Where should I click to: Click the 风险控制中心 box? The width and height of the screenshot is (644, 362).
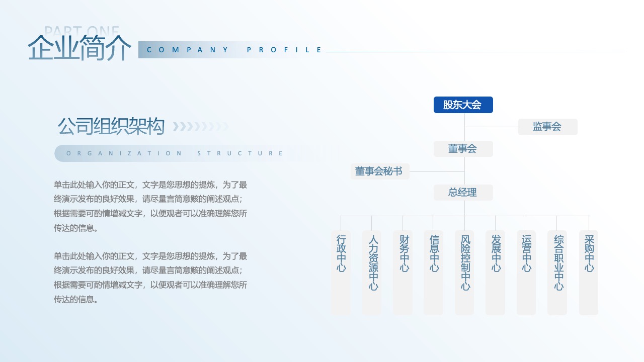tap(464, 273)
